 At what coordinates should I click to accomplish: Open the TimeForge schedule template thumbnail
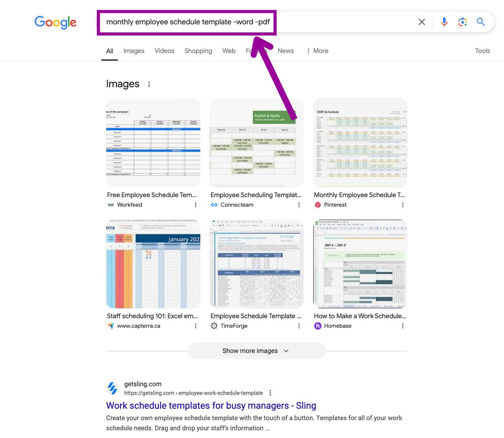pyautogui.click(x=257, y=264)
